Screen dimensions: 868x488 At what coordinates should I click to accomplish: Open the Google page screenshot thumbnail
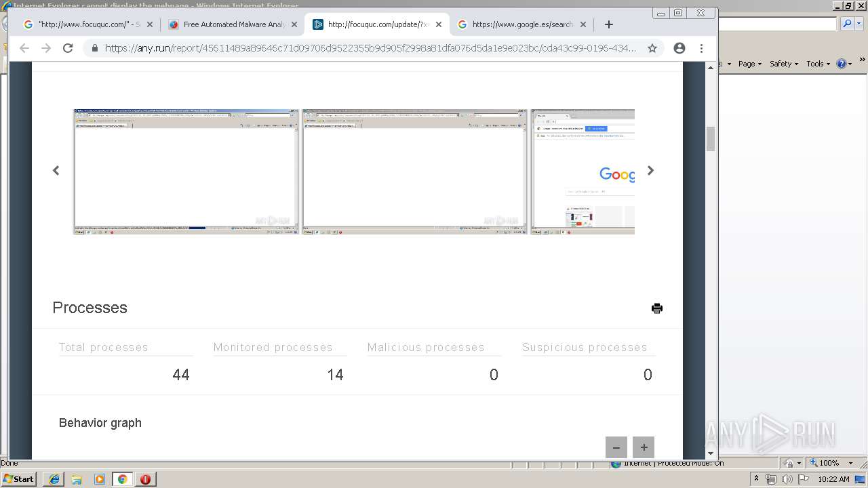[x=583, y=171]
